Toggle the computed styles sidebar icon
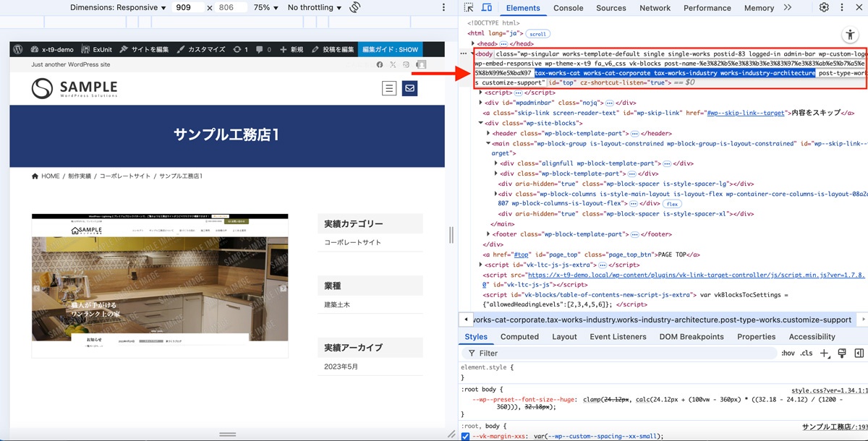The width and height of the screenshot is (868, 441). [859, 353]
